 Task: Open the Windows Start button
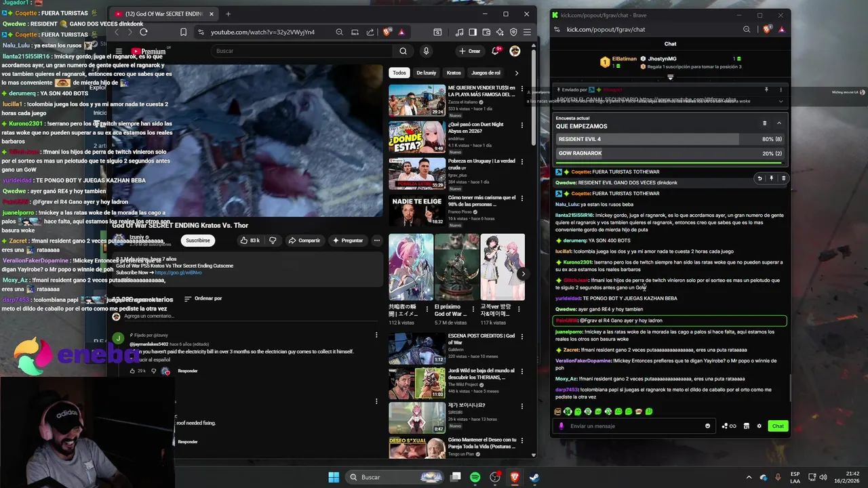(x=334, y=477)
